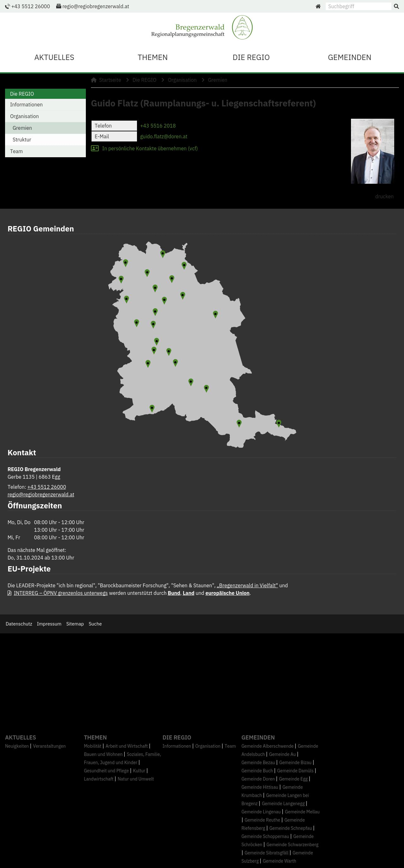The image size is (404, 868).
Task: Click Die REGIO sidebar header
Action: (x=45, y=94)
